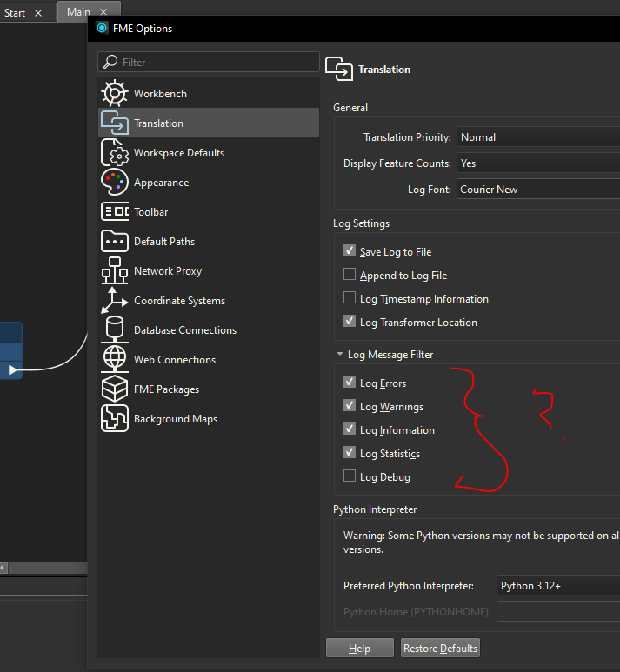
Task: Switch to the Start tab
Action: (15, 13)
